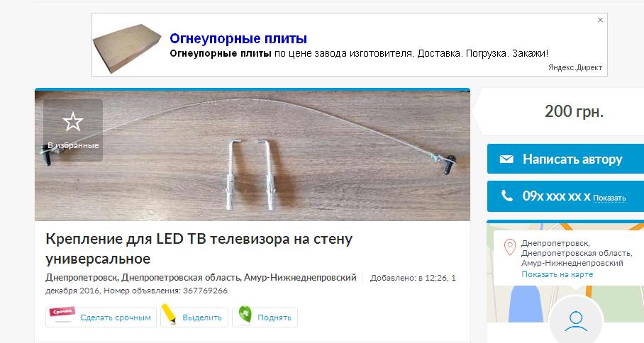This screenshot has height=343, width=644.
Task: Open the TV mount product photo
Action: 252,155
